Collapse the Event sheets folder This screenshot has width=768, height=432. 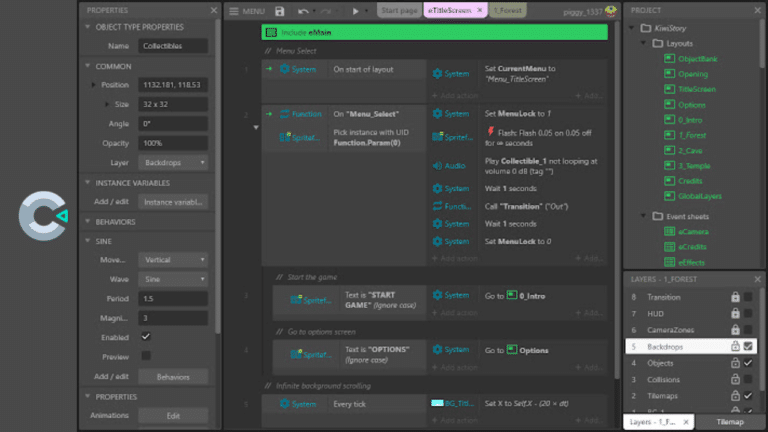(644, 216)
